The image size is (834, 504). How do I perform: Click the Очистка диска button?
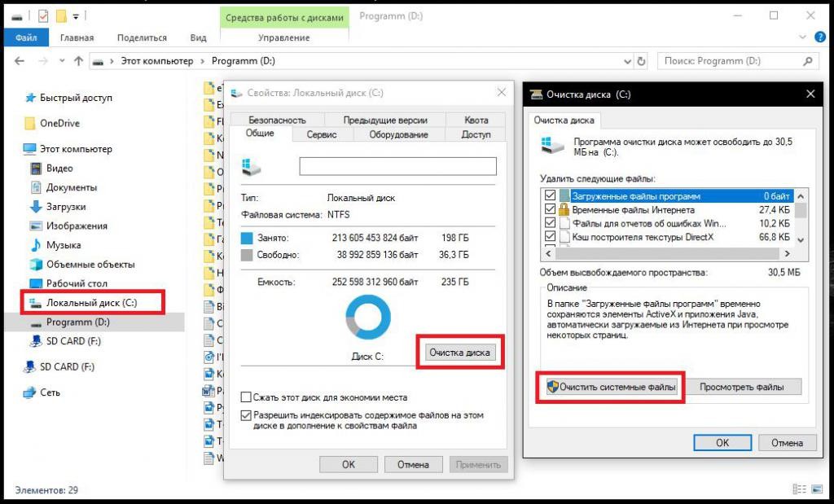click(459, 353)
